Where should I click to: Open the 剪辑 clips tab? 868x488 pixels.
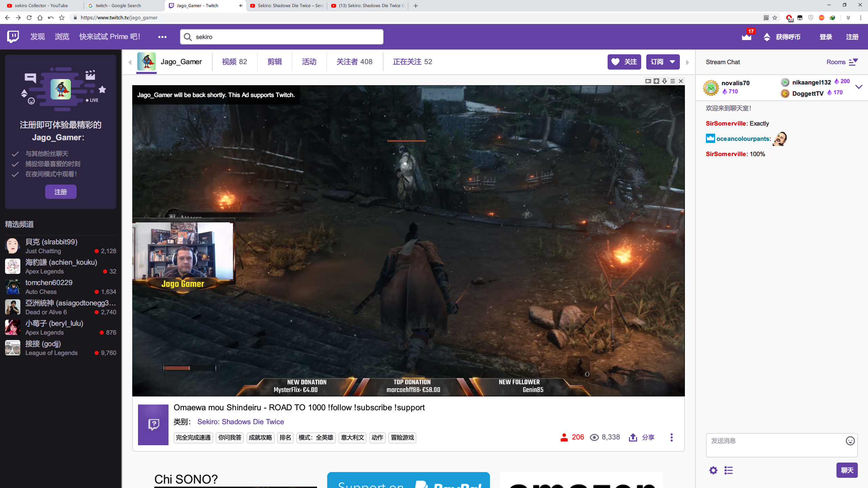click(274, 62)
